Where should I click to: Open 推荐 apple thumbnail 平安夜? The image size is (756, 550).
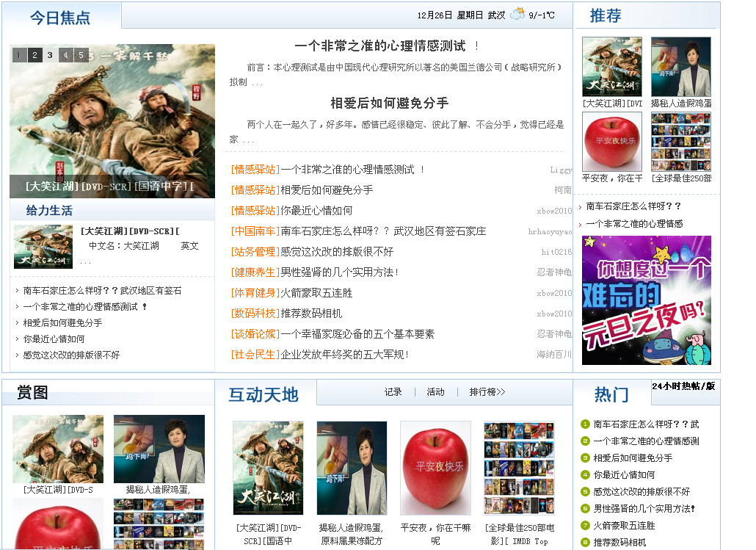coord(612,142)
